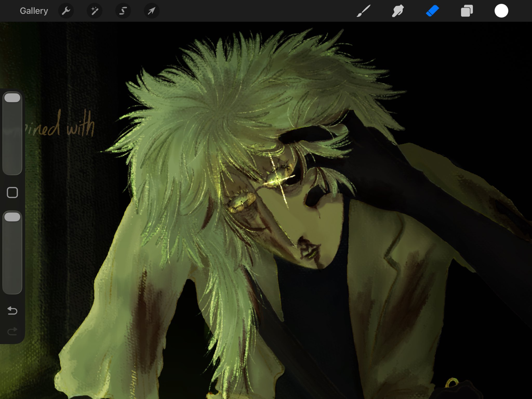Activate the Transform arrow tool
The width and height of the screenshot is (532, 399).
151,11
